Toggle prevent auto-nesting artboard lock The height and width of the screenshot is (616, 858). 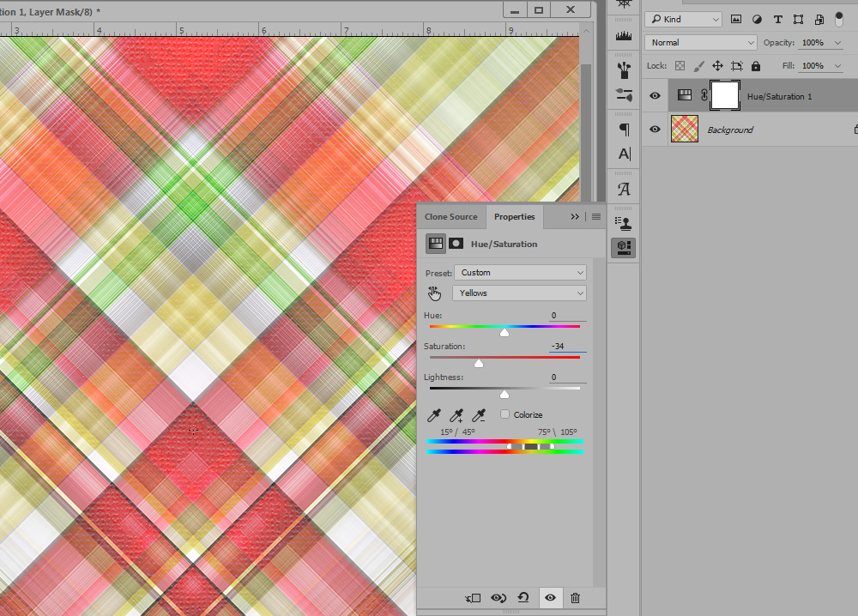coord(737,66)
